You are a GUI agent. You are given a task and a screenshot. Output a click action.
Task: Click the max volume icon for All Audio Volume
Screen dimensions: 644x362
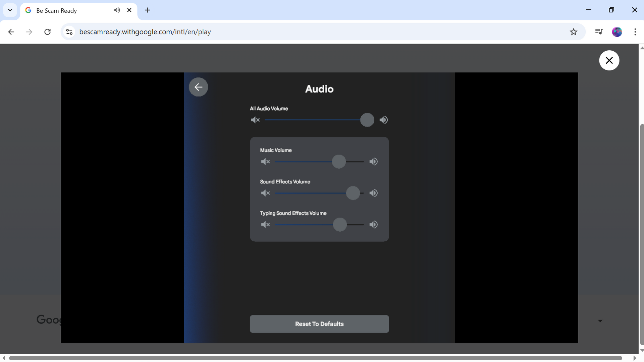point(383,120)
